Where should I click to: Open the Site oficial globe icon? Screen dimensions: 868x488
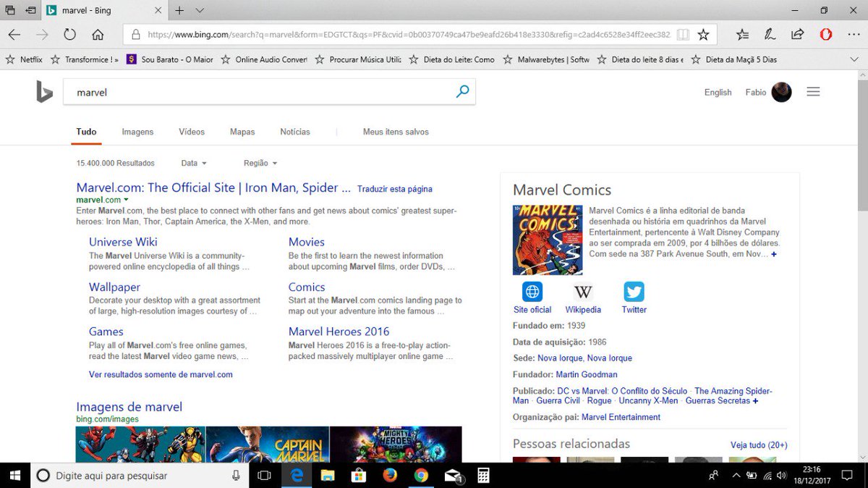tap(532, 292)
